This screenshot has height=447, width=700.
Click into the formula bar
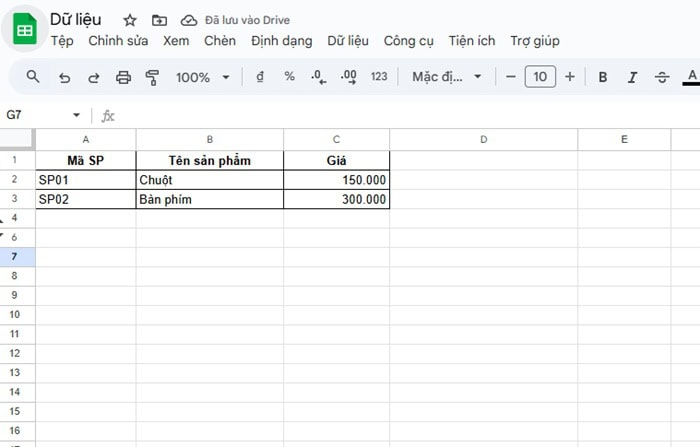tap(408, 116)
